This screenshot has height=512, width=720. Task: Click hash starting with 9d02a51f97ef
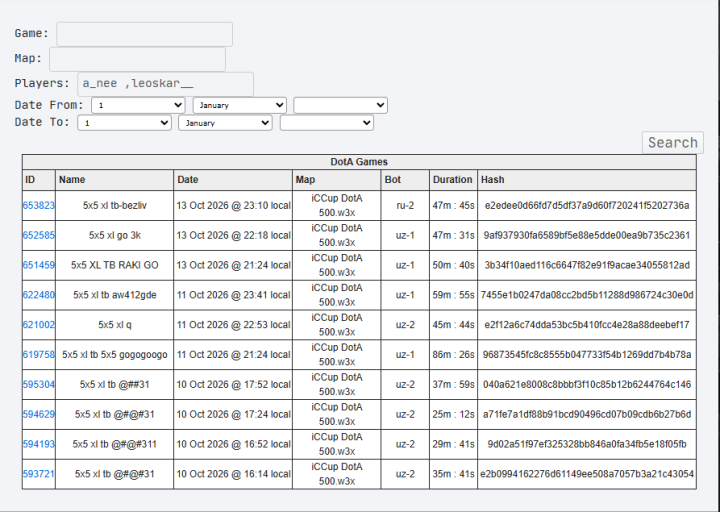coord(587,444)
